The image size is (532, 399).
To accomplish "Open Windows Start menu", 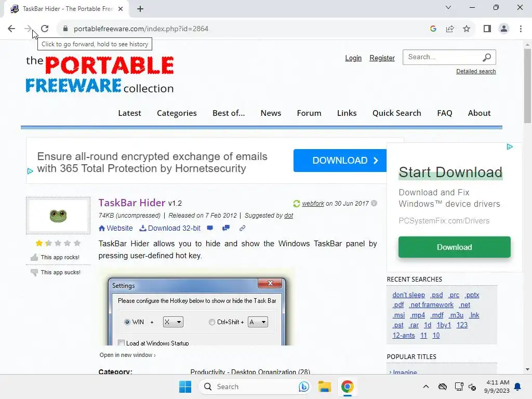I will (185, 387).
